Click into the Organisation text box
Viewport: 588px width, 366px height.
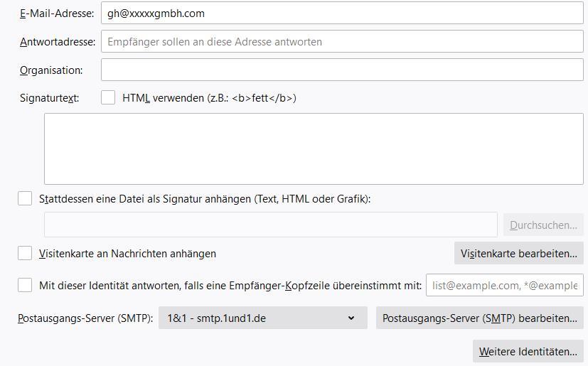[x=341, y=70]
